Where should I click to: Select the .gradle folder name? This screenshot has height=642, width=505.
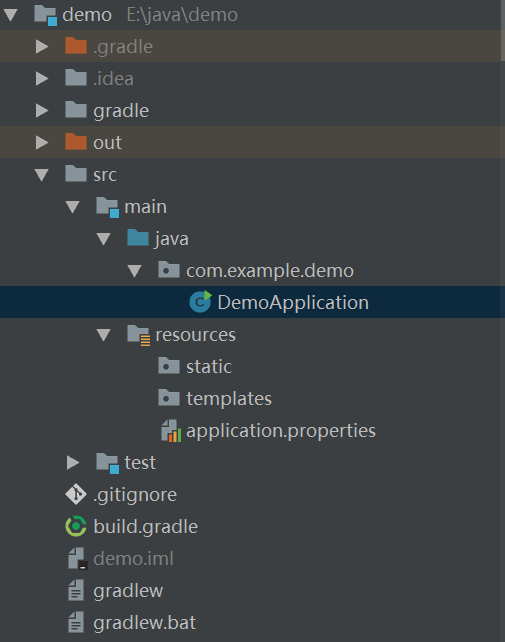(x=123, y=47)
